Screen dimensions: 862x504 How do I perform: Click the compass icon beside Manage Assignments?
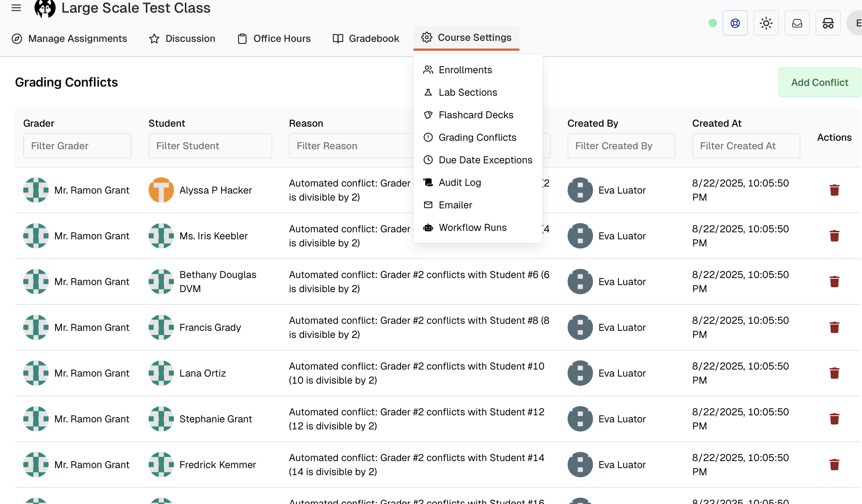tap(17, 39)
